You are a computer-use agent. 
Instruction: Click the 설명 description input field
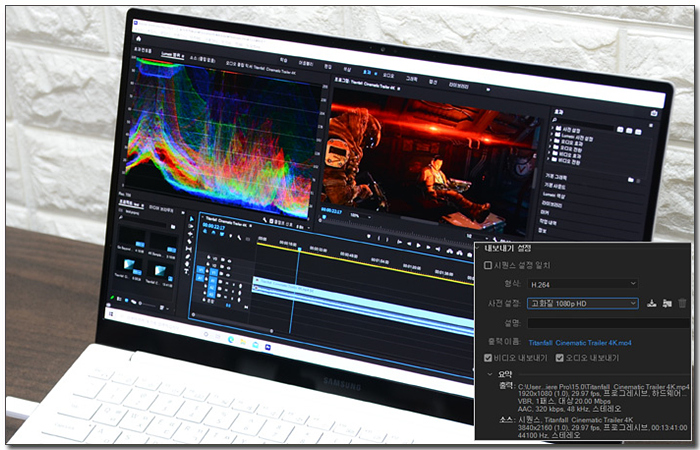[x=608, y=323]
